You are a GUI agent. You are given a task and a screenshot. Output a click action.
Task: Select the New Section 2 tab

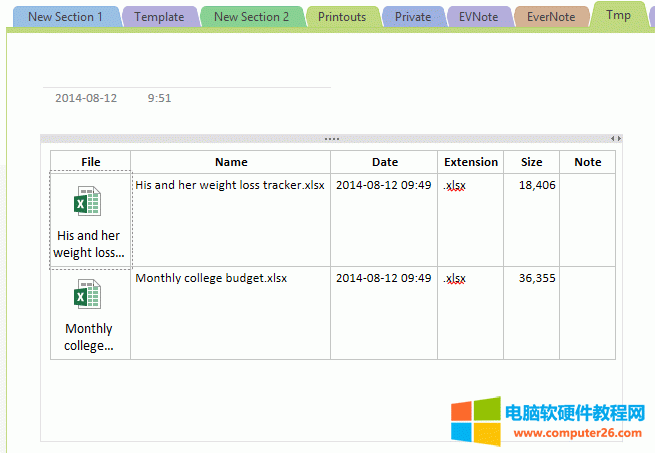point(251,17)
